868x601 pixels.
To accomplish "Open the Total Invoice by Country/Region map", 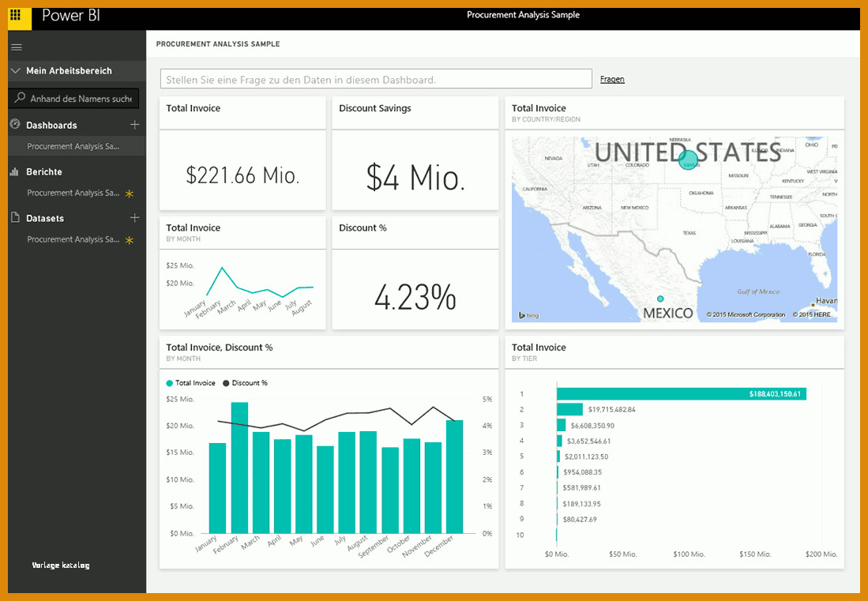I will click(674, 213).
